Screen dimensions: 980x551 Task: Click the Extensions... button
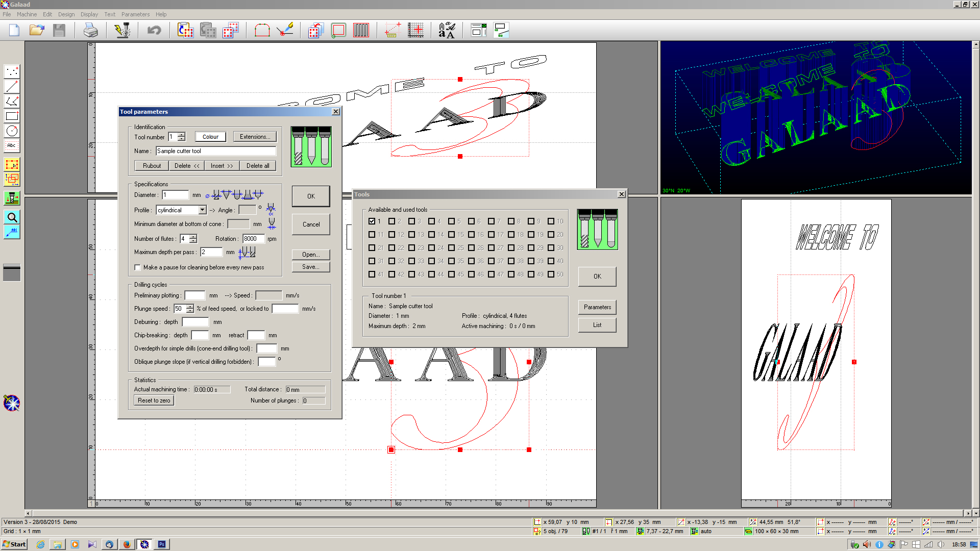(x=255, y=137)
